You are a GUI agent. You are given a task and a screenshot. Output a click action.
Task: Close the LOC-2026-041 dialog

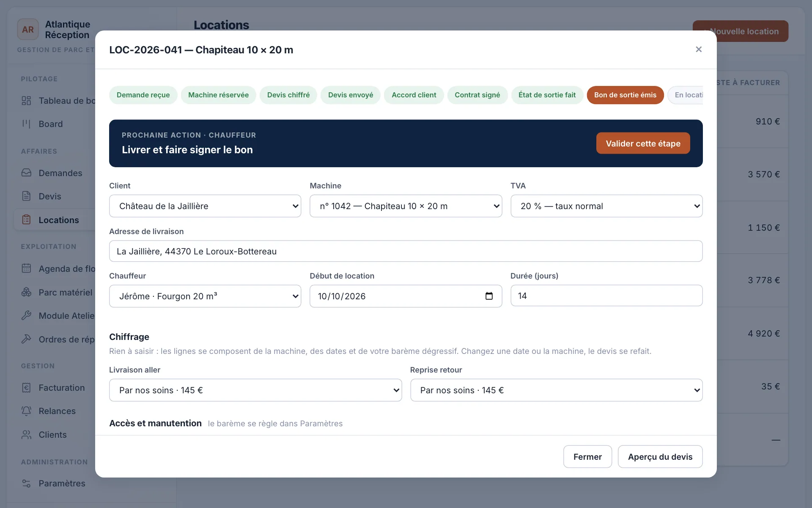699,50
